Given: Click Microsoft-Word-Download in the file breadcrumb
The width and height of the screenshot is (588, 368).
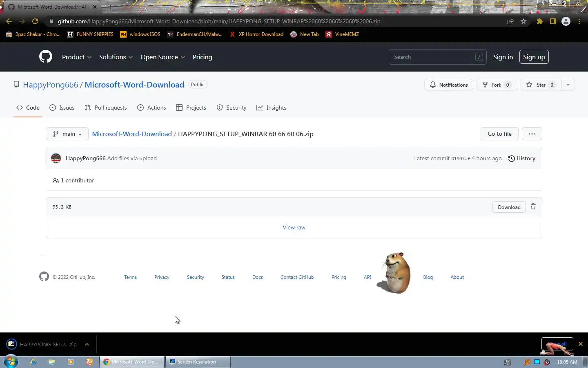Looking at the screenshot, I should [x=132, y=134].
